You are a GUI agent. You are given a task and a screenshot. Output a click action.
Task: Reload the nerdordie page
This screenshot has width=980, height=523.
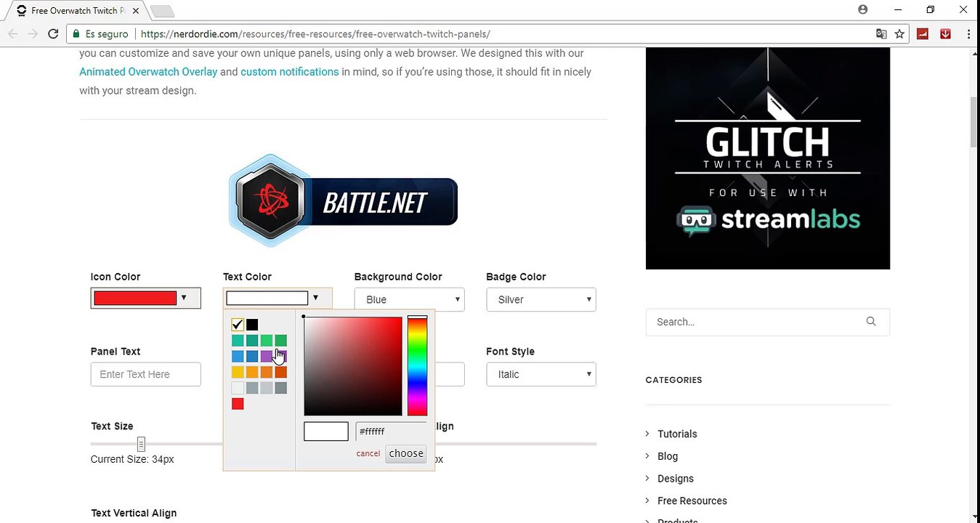click(53, 34)
